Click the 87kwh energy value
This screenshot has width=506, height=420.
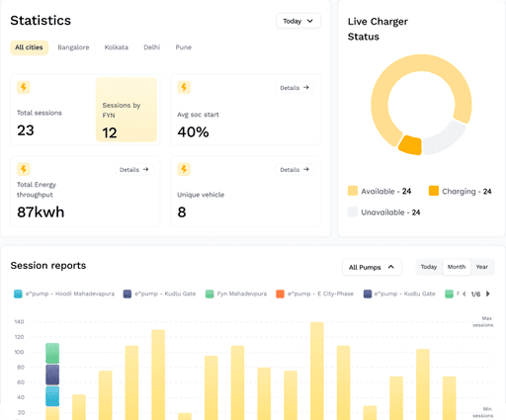coord(41,212)
